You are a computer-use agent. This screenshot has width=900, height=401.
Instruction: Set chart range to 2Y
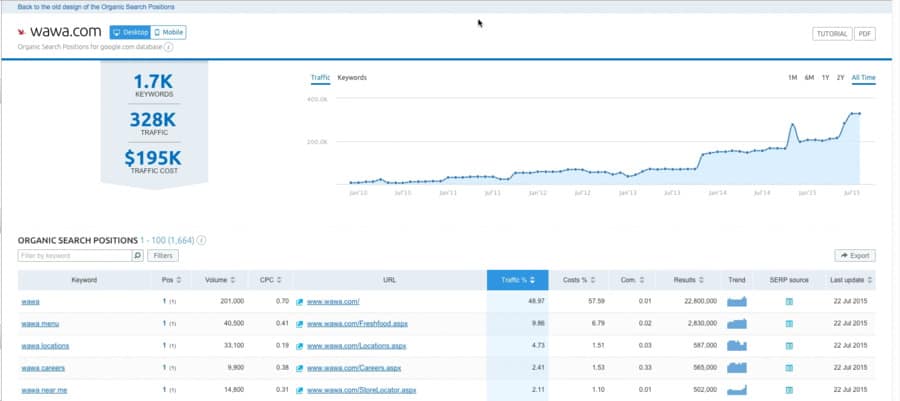(840, 77)
